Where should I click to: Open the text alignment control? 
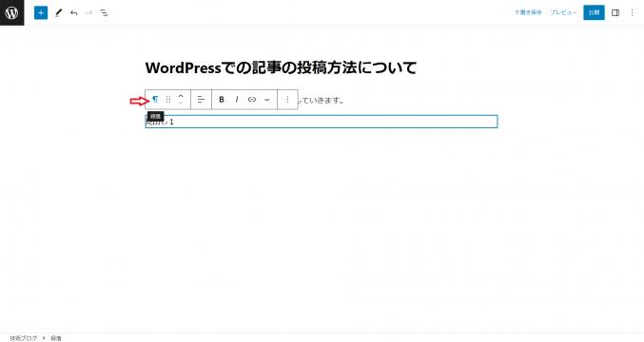pyautogui.click(x=201, y=100)
